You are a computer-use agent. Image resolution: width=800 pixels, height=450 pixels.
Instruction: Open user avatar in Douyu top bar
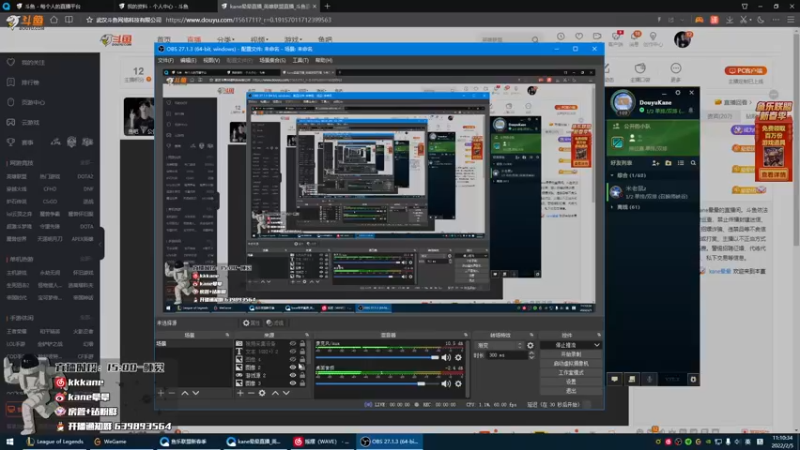click(682, 39)
